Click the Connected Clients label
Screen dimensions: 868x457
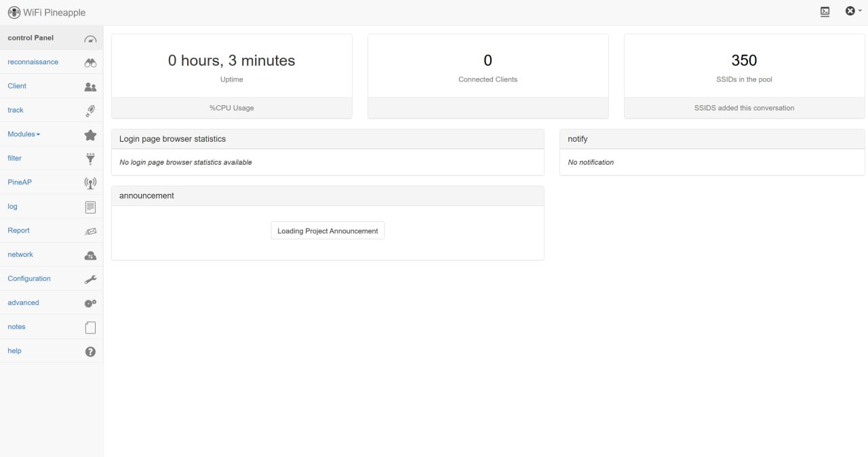[488, 79]
